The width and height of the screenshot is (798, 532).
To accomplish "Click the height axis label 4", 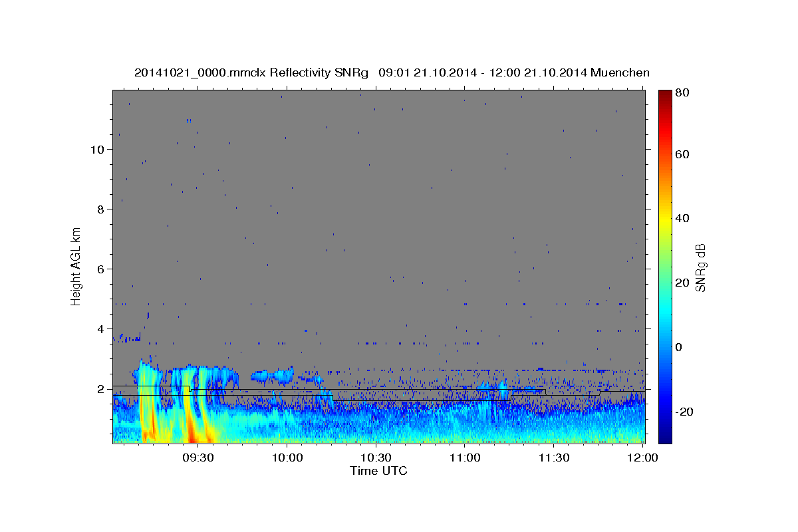I will [99, 329].
